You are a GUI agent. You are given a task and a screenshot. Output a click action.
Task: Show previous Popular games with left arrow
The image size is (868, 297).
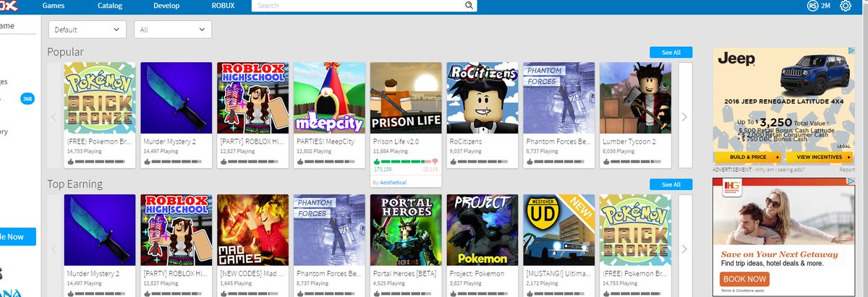[54, 116]
